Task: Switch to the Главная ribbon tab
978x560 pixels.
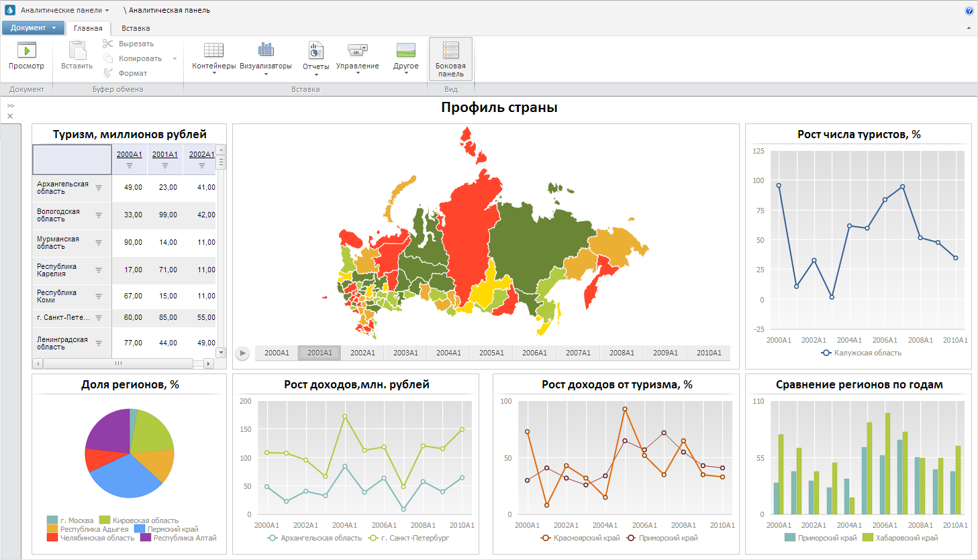Action: (88, 28)
